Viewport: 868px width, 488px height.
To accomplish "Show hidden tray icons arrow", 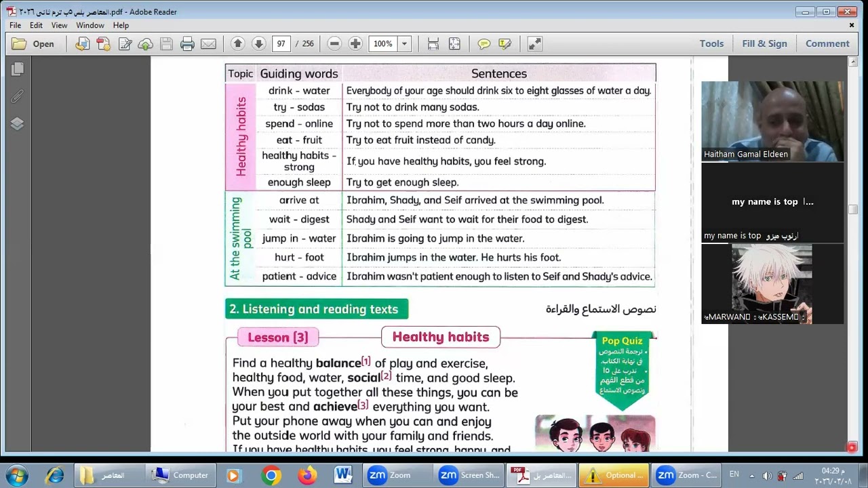I will [x=751, y=476].
